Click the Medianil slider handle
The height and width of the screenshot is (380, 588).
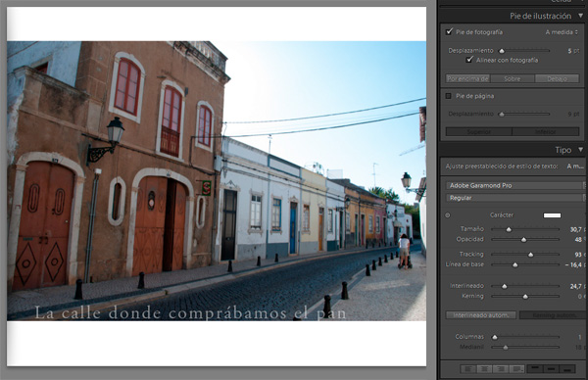pyautogui.click(x=505, y=348)
